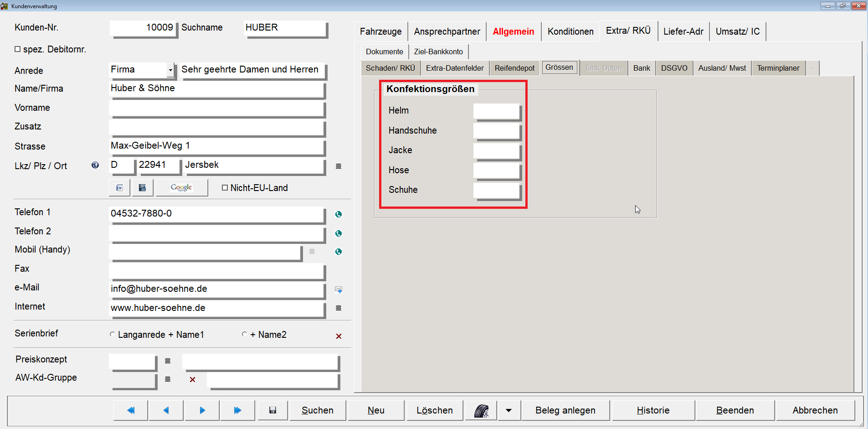Click the Word document icon below the address

(x=119, y=187)
